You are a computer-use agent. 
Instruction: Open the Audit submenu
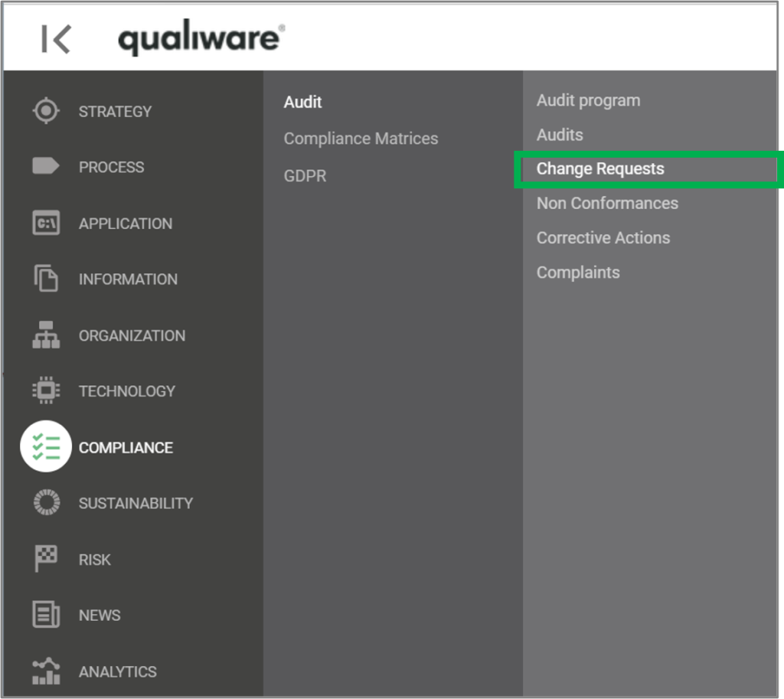point(302,102)
